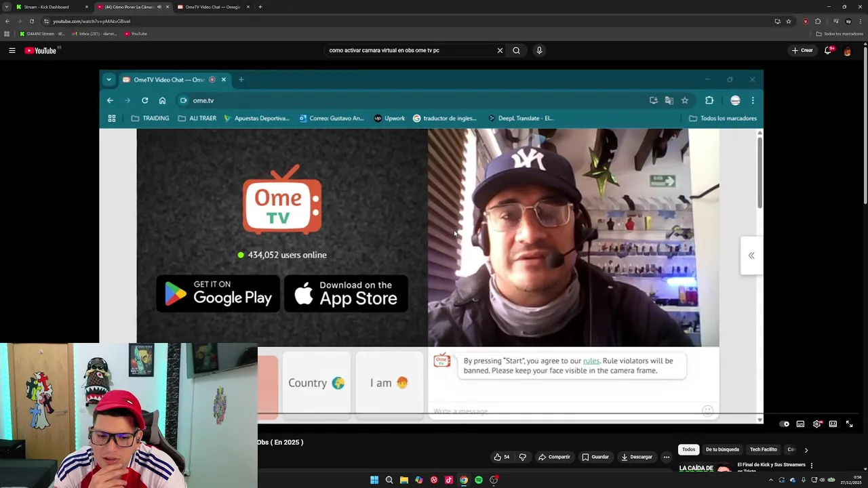Open Todos los marcadores folder

click(x=840, y=34)
